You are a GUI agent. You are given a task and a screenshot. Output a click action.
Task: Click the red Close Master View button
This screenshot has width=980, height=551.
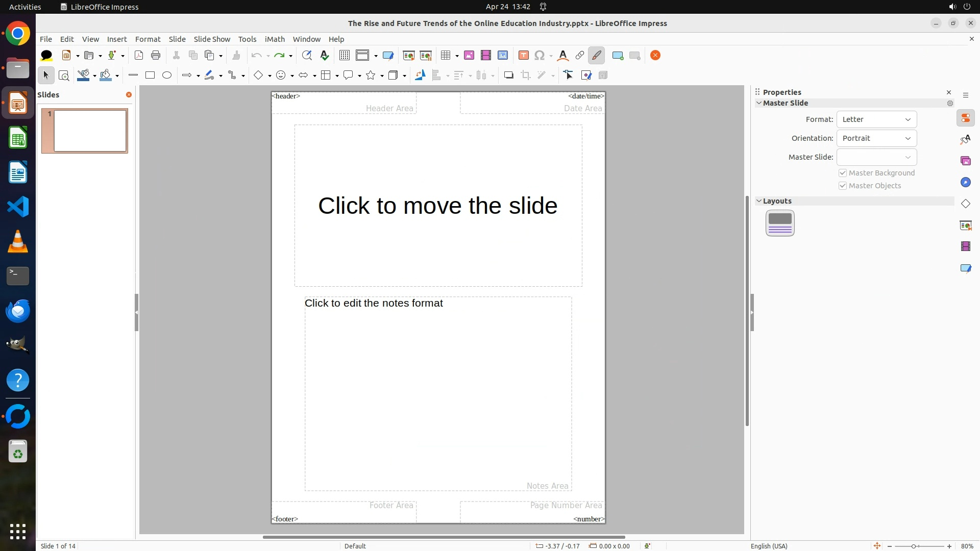click(x=655, y=56)
